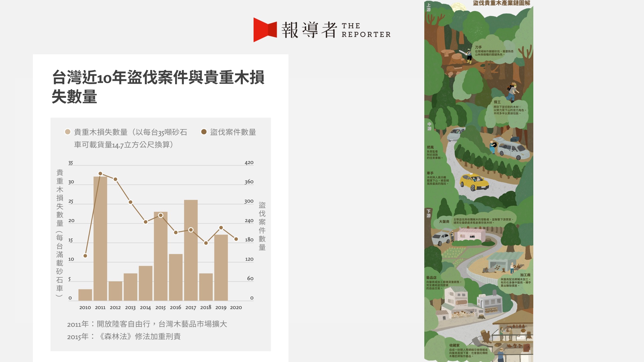Select the 中游 section label
Screen dimensions: 644x362
click(429, 126)
